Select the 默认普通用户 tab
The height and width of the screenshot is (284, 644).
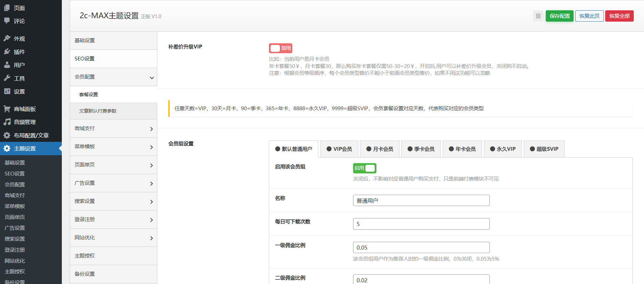294,149
